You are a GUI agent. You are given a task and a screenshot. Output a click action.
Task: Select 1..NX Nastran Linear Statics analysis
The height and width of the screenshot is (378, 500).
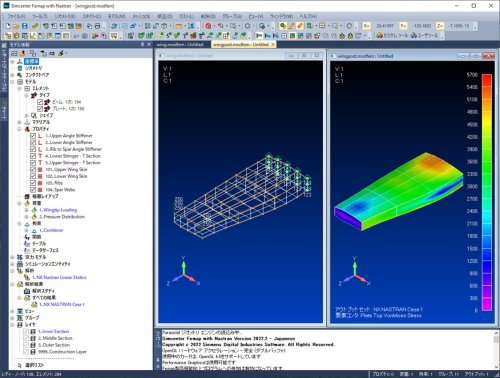[59, 277]
